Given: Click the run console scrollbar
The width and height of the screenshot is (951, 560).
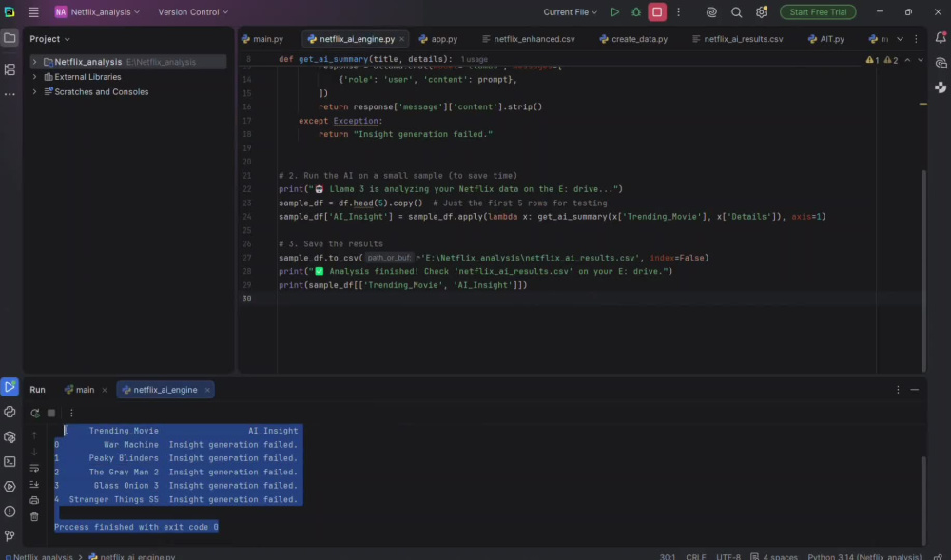Looking at the screenshot, I should pos(923,500).
